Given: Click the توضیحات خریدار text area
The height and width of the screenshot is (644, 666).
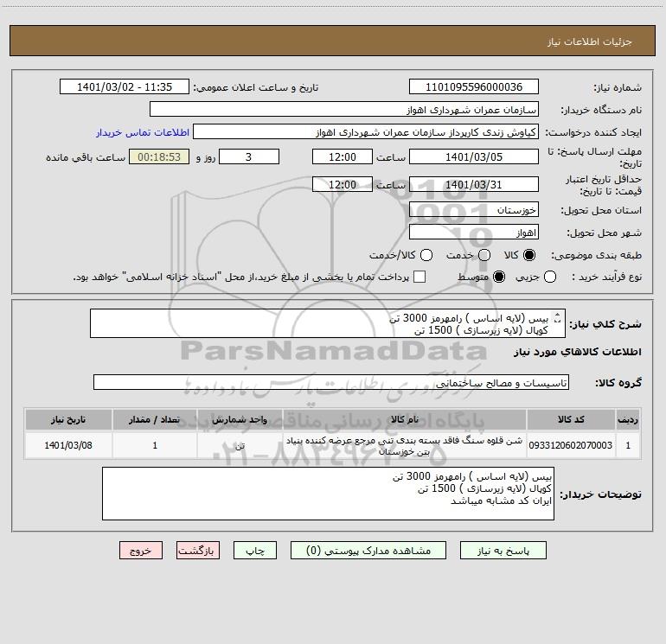Looking at the screenshot, I should (328, 494).
